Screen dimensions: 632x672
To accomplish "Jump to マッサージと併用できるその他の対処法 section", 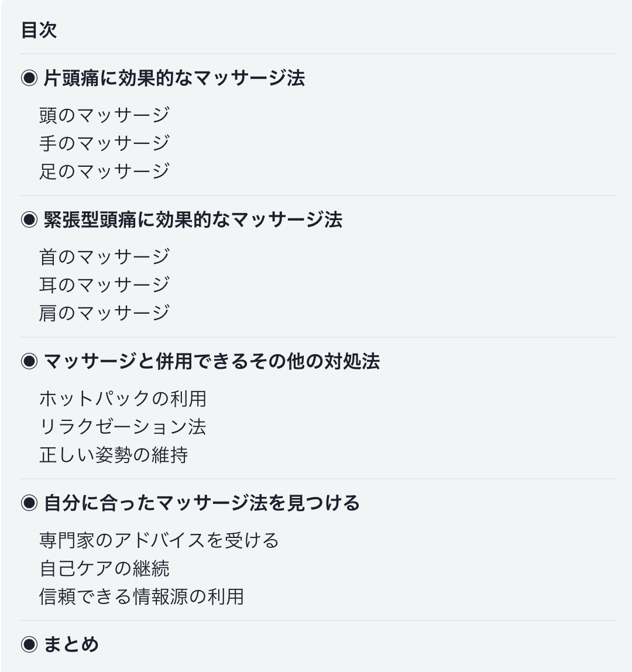I will 212,361.
